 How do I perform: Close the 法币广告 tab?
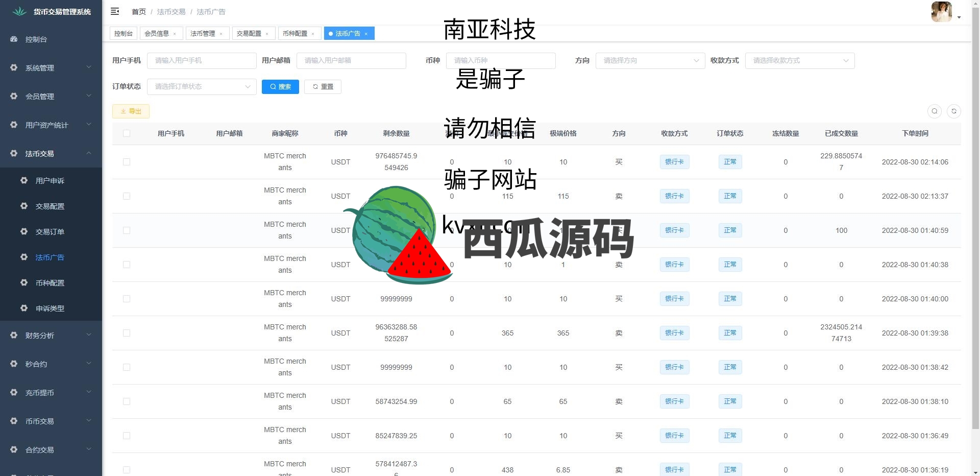[x=366, y=34]
